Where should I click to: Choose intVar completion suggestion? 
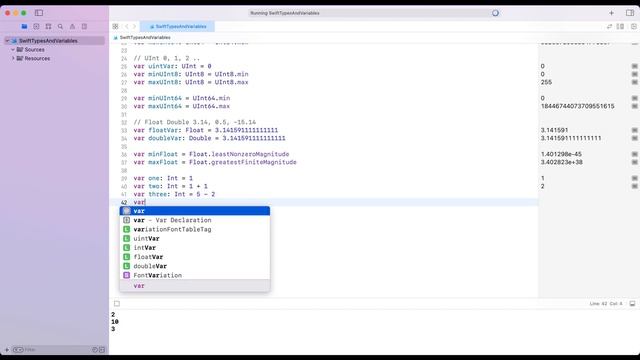pyautogui.click(x=195, y=248)
